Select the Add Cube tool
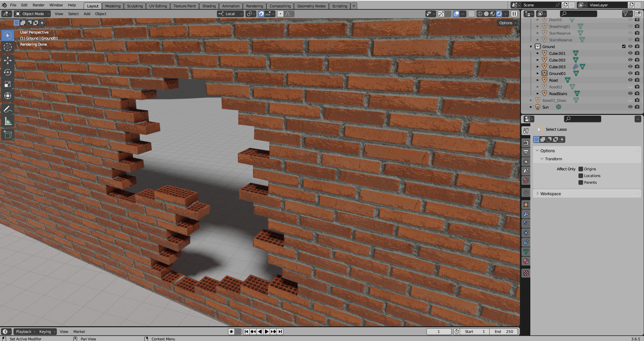Image resolution: width=644 pixels, height=341 pixels. pyautogui.click(x=7, y=135)
